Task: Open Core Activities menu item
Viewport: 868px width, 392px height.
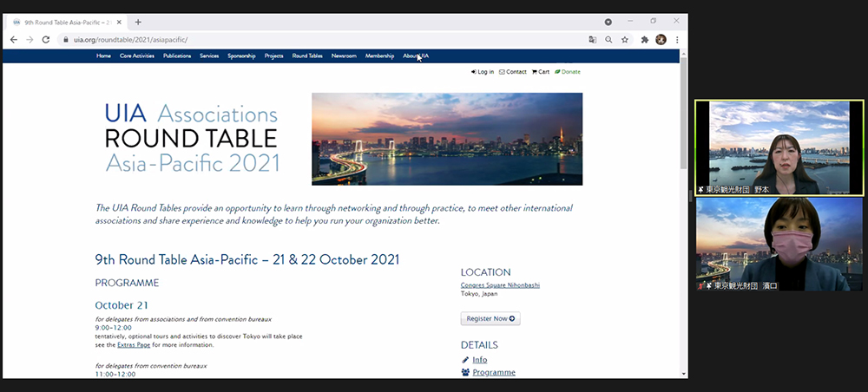Action: pos(137,56)
